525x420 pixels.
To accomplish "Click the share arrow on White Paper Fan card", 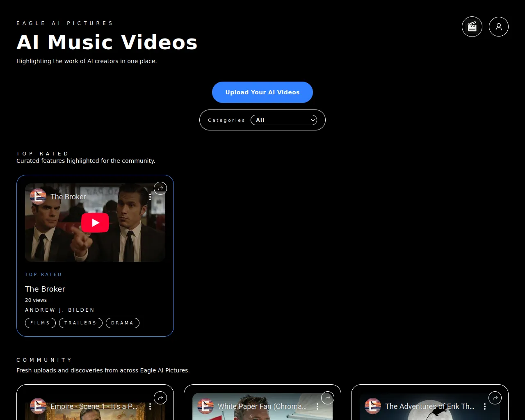I will coord(328,397).
